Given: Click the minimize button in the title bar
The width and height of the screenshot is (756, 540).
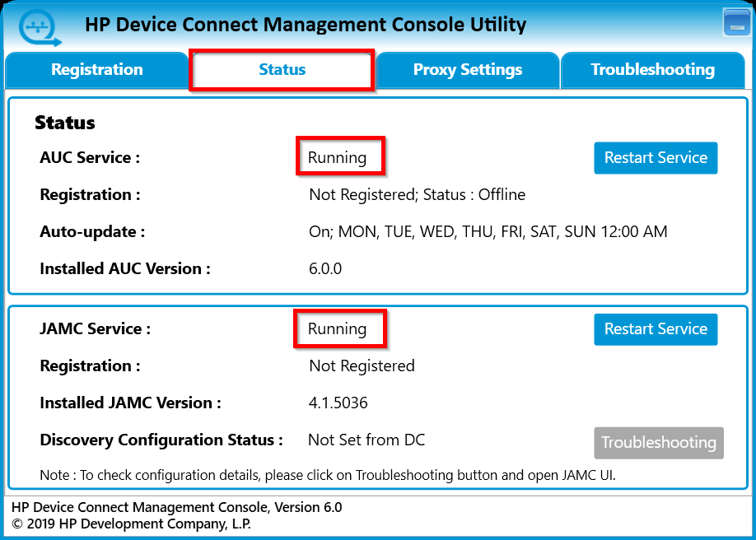Looking at the screenshot, I should [735, 22].
